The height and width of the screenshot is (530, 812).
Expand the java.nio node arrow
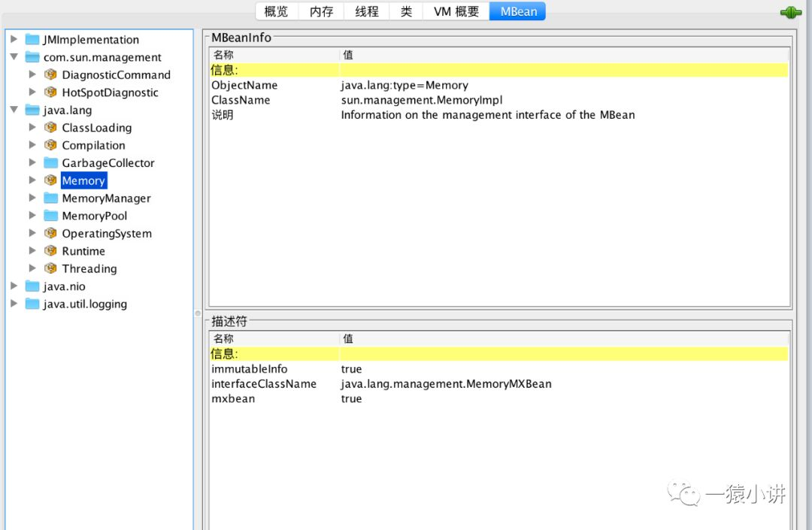click(x=14, y=286)
